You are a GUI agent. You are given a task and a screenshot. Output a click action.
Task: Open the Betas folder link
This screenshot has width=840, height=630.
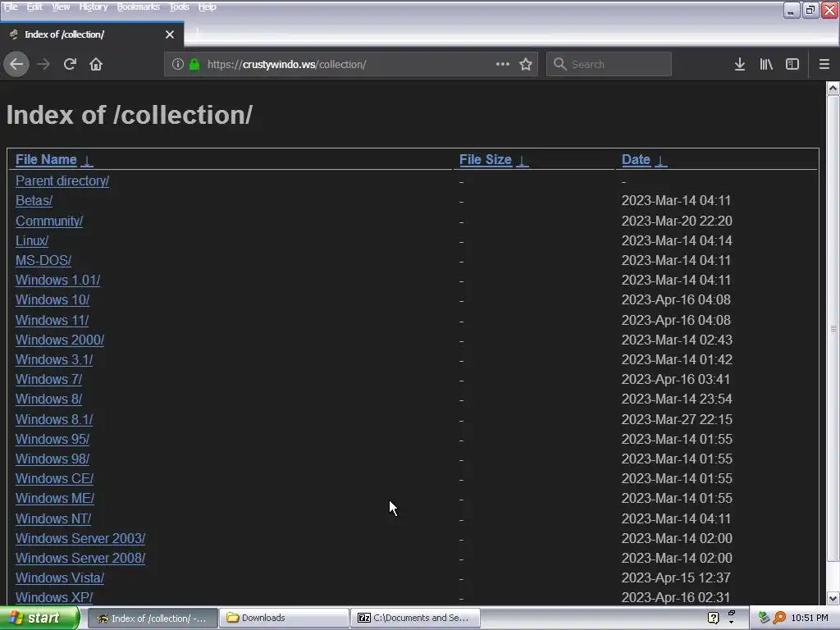[x=34, y=201]
